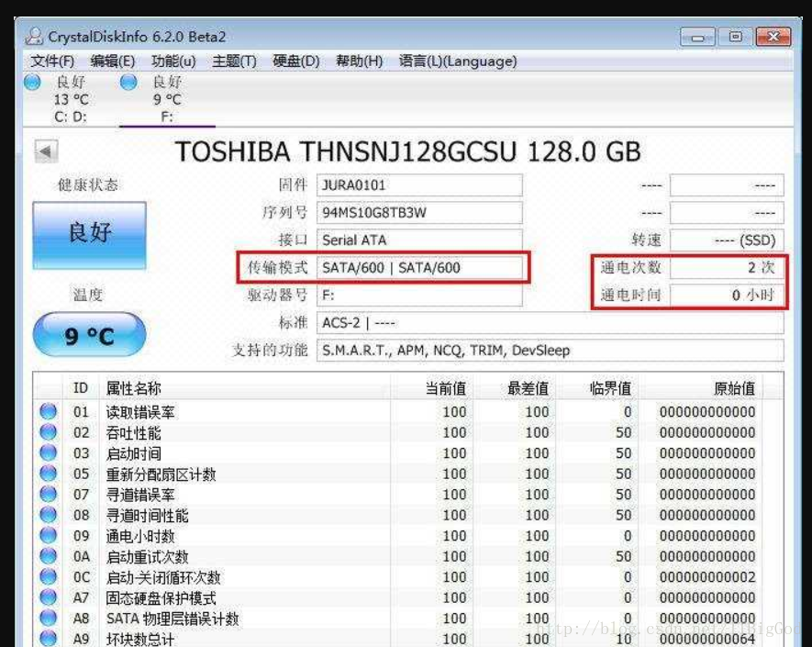
Task: Minimize the CrystalDiskInfo window
Action: tap(697, 38)
